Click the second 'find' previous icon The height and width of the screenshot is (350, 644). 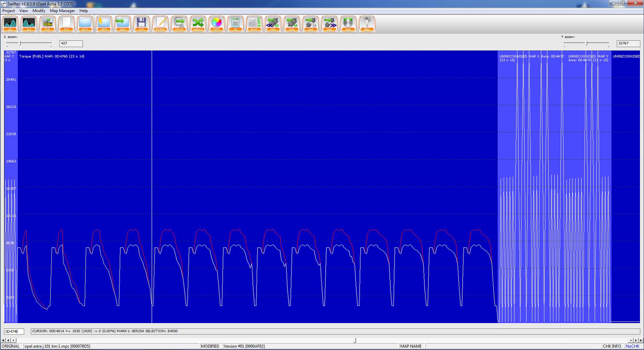click(x=292, y=24)
